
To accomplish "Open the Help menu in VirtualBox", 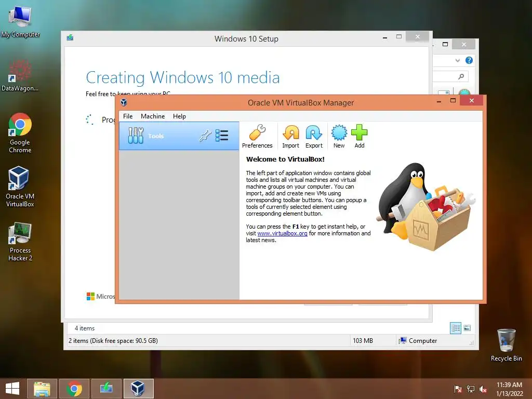I will (x=179, y=116).
